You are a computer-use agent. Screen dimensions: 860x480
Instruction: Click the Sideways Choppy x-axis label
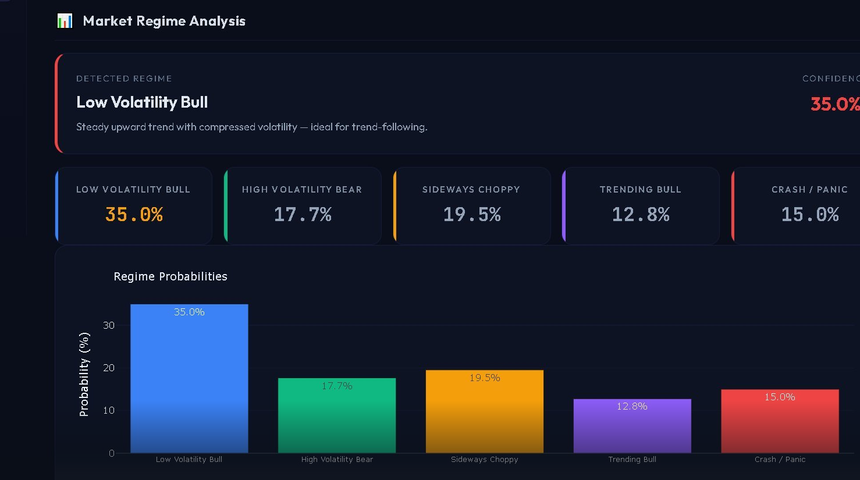pos(484,460)
